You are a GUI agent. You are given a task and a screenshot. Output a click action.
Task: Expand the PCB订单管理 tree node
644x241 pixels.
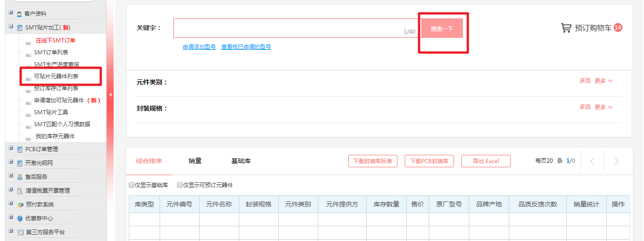[11, 148]
